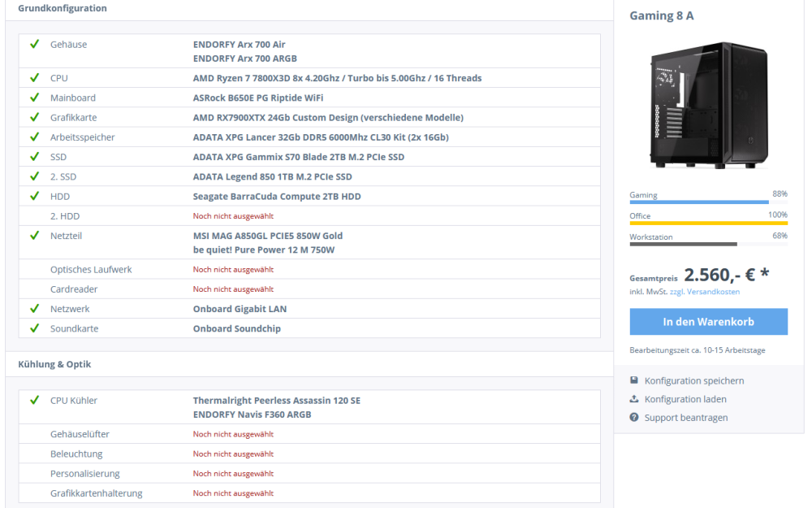Click the green checkmark next to Gehäuse
This screenshot has height=508, width=812.
(34, 45)
